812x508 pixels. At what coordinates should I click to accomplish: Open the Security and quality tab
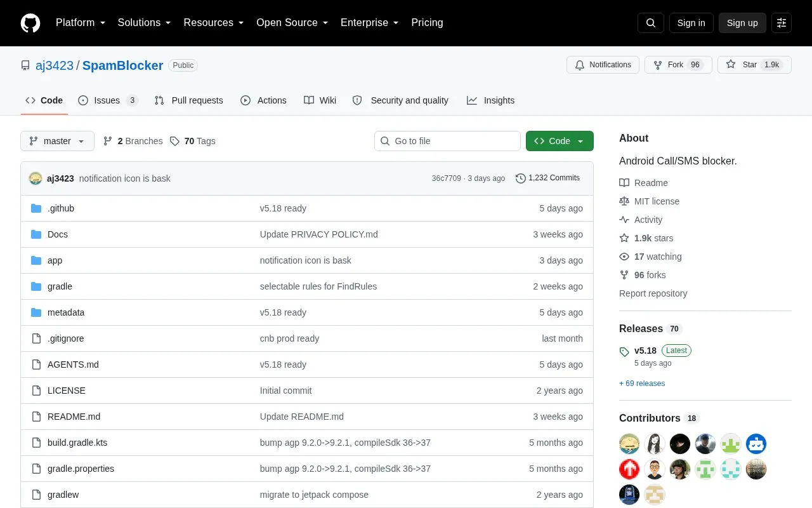click(x=401, y=100)
